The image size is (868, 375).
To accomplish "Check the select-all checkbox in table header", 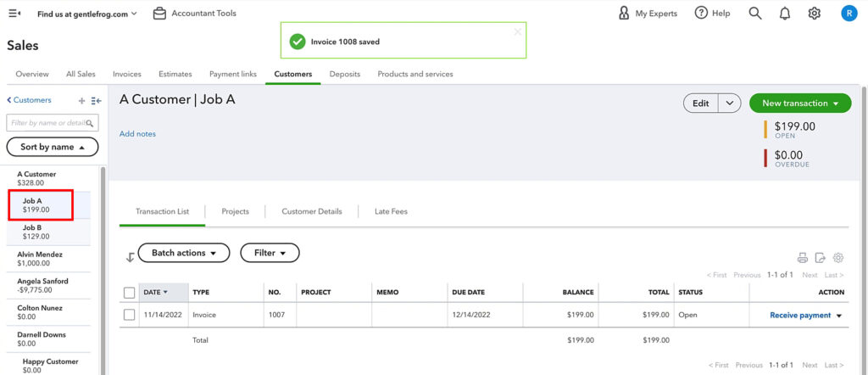I will click(130, 293).
